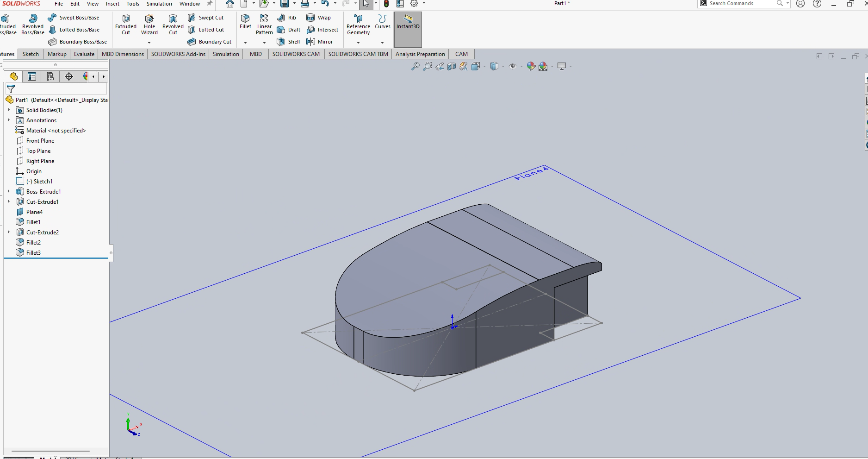The image size is (868, 459).
Task: Click the Apply Scene icon
Action: (543, 66)
